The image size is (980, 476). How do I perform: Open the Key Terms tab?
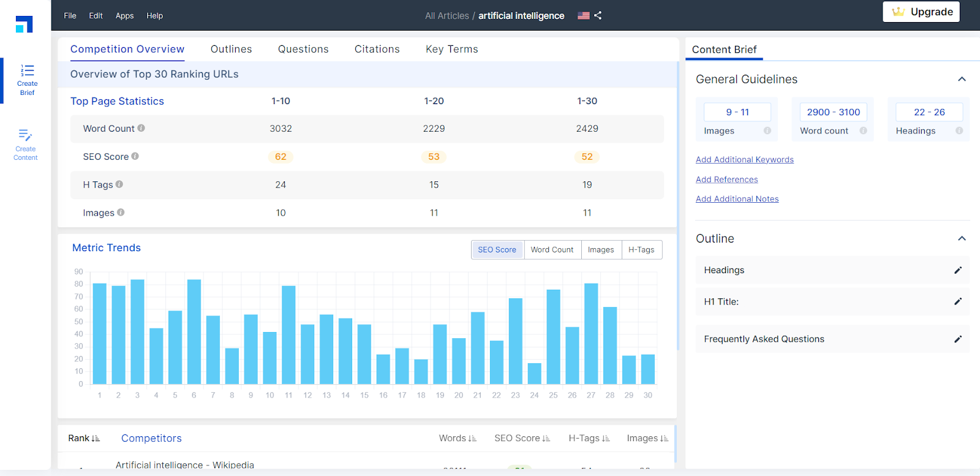click(x=451, y=49)
